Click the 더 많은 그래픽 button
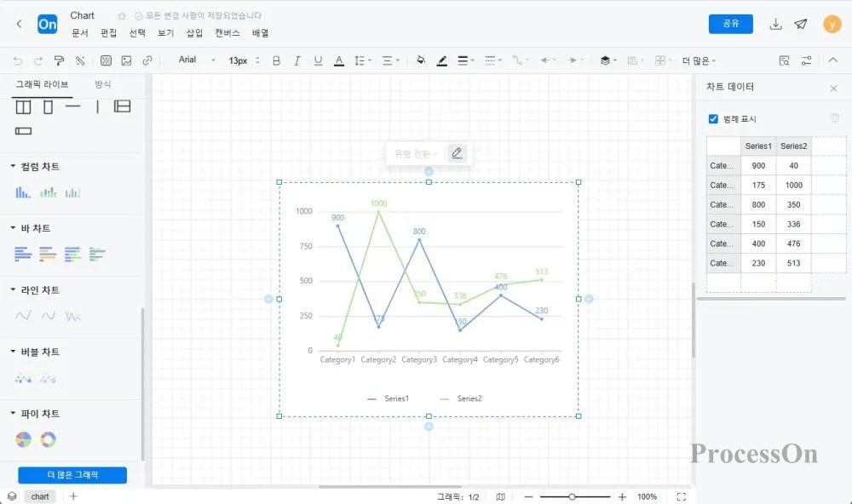 (x=72, y=475)
